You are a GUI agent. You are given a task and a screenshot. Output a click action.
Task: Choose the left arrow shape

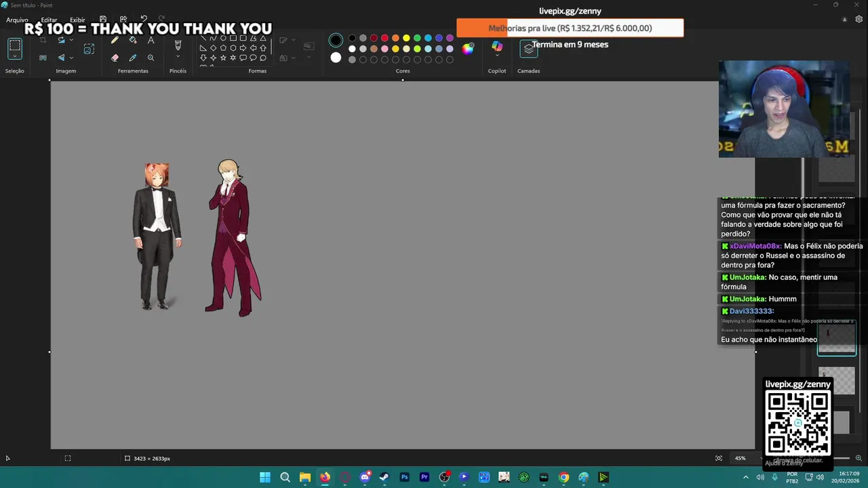[253, 48]
